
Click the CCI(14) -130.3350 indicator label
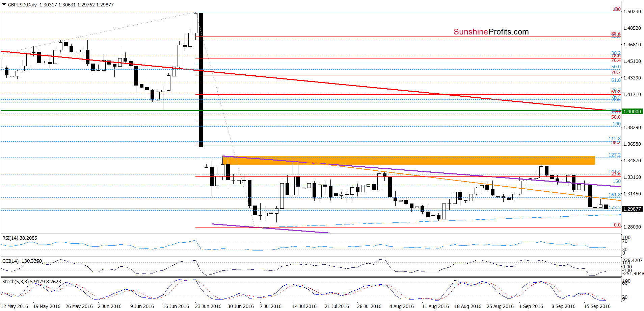(x=22, y=261)
